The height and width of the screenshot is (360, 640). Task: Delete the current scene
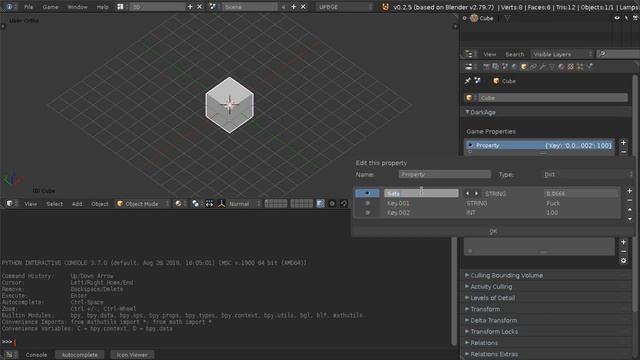point(303,7)
